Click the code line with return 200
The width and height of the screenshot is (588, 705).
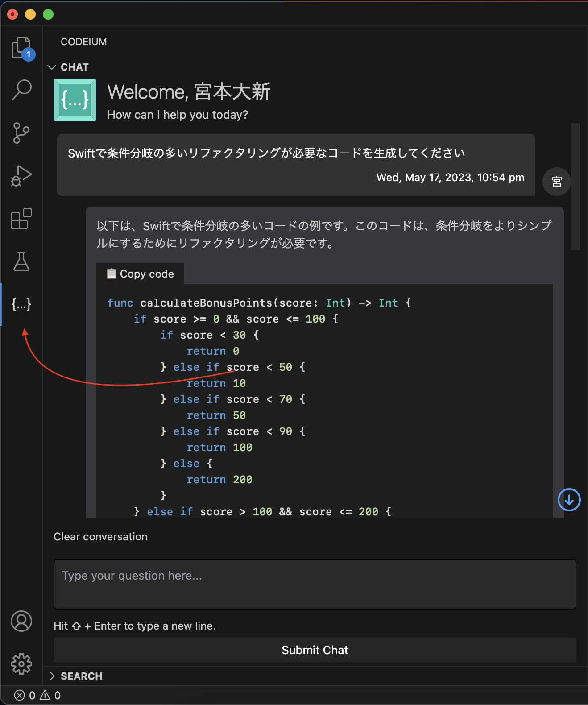click(x=219, y=480)
